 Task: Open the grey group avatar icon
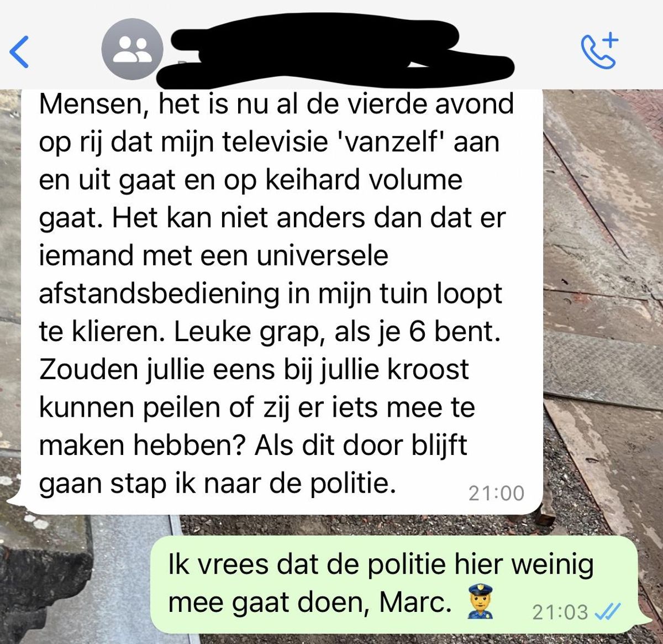click(x=133, y=49)
